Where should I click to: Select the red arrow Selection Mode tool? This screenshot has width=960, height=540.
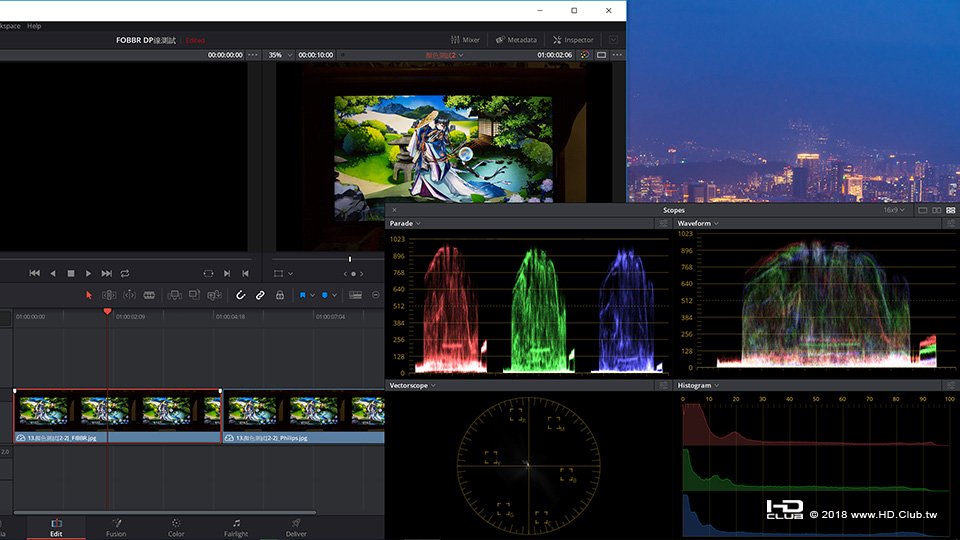(x=89, y=295)
